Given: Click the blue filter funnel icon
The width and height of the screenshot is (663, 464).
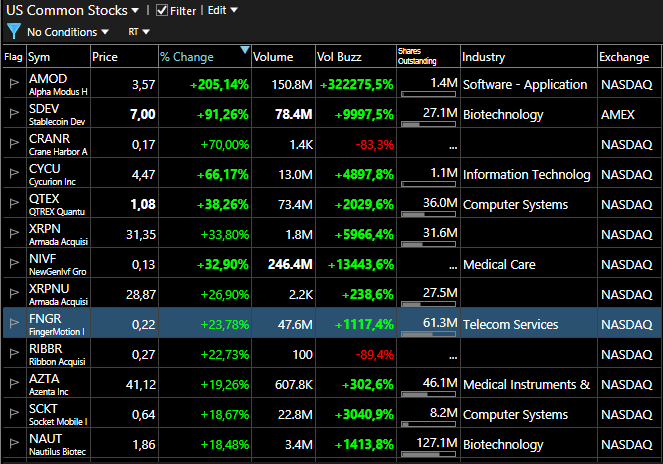Looking at the screenshot, I should [14, 31].
